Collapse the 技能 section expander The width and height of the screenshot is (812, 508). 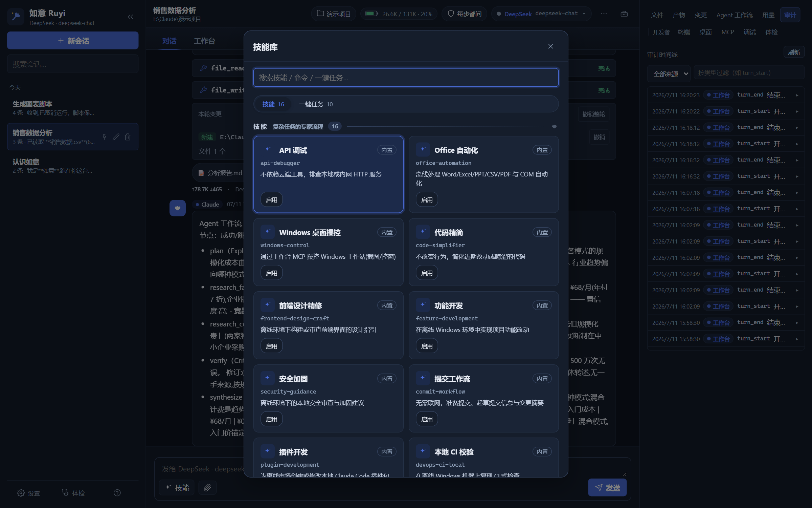click(554, 126)
